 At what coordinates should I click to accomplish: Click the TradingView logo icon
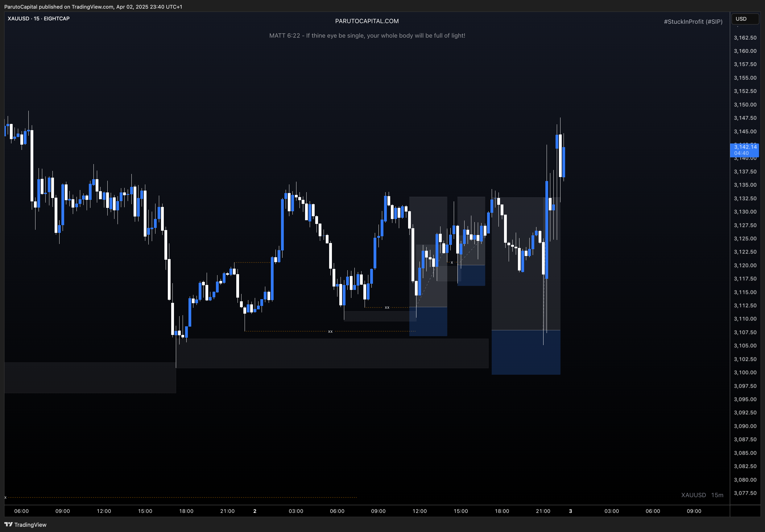(x=8, y=524)
